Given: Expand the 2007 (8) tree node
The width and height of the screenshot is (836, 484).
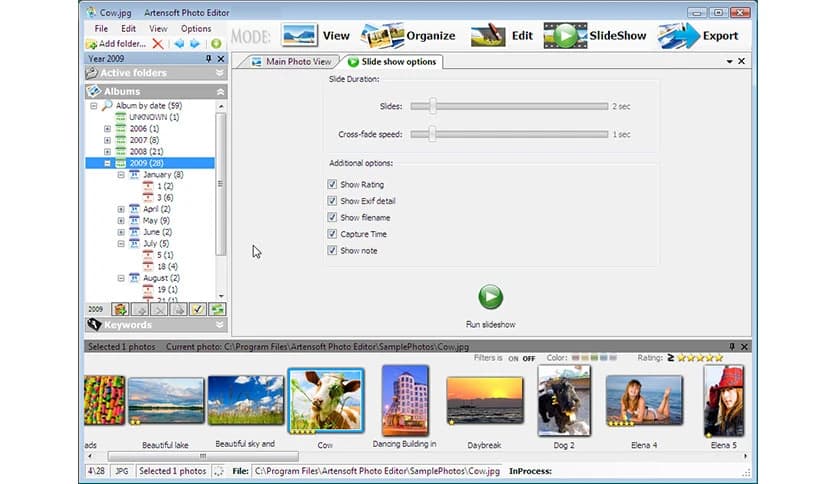Looking at the screenshot, I should click(x=107, y=140).
